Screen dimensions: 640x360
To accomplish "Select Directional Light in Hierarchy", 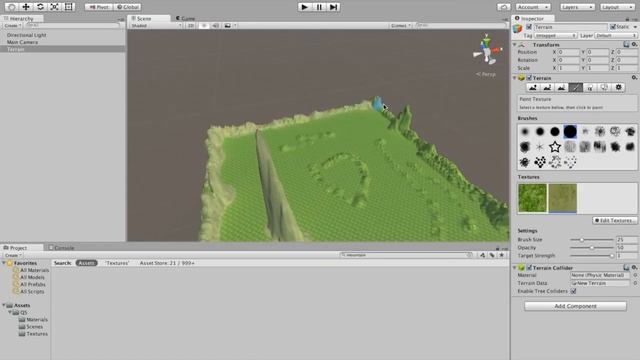I will tap(27, 35).
